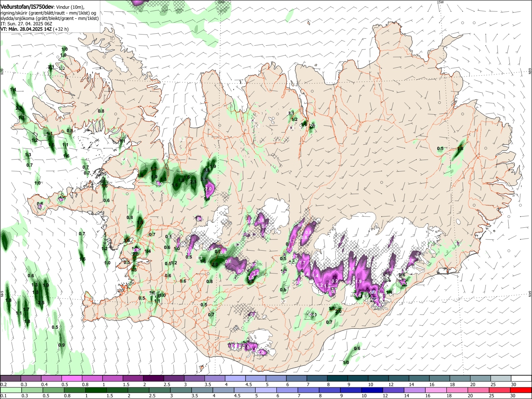
Task: Pick the deep blue 10 swatch in rain scale
Action: (x=372, y=390)
